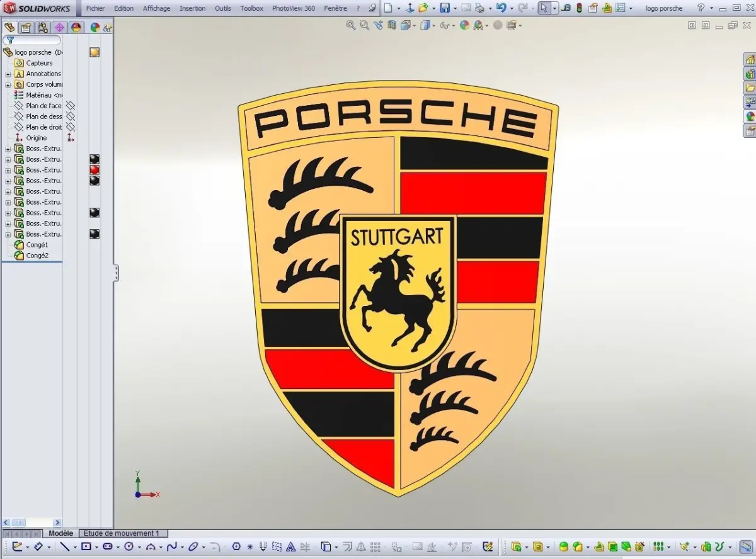
Task: Click the panel collapse handle beside the tree
Action: (116, 273)
